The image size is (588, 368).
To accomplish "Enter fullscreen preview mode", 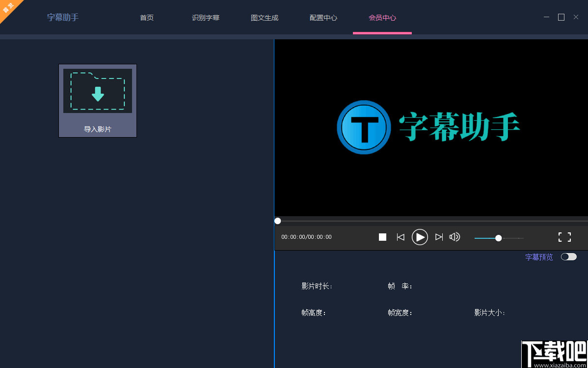I will click(x=564, y=237).
